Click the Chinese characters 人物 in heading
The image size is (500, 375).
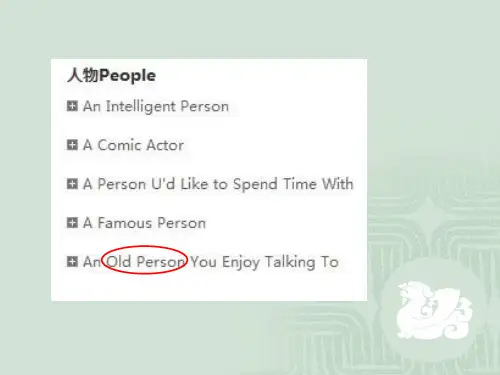click(x=83, y=75)
